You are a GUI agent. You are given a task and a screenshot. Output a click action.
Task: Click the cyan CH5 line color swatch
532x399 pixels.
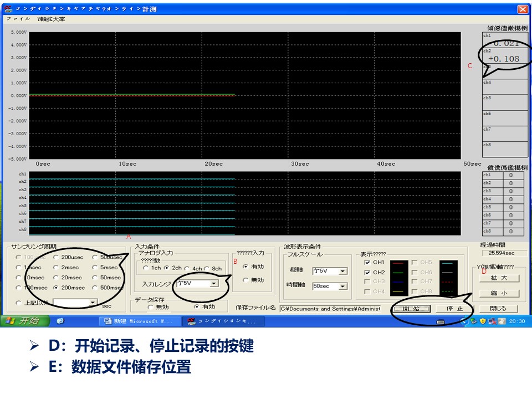(x=448, y=263)
